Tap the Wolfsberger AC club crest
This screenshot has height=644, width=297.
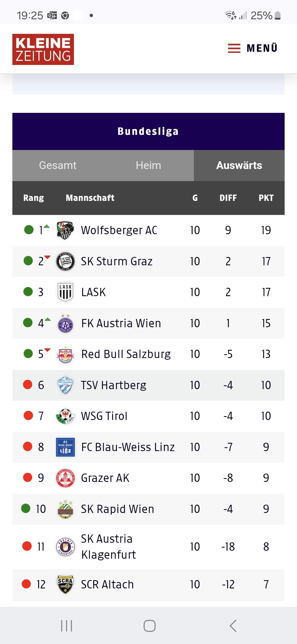(x=65, y=230)
